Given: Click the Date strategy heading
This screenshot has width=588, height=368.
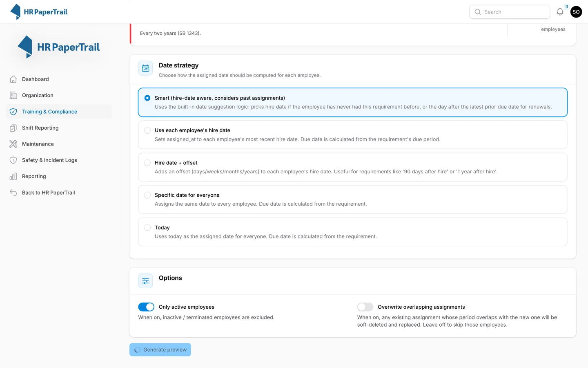Looking at the screenshot, I should pos(178,65).
